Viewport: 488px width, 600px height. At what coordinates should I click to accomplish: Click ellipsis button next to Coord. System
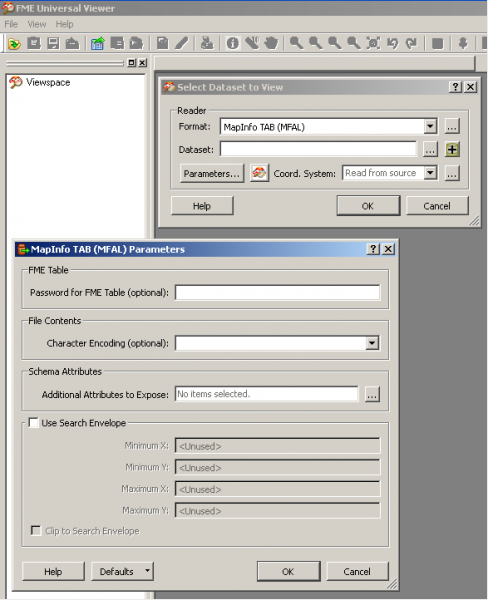[x=452, y=173]
